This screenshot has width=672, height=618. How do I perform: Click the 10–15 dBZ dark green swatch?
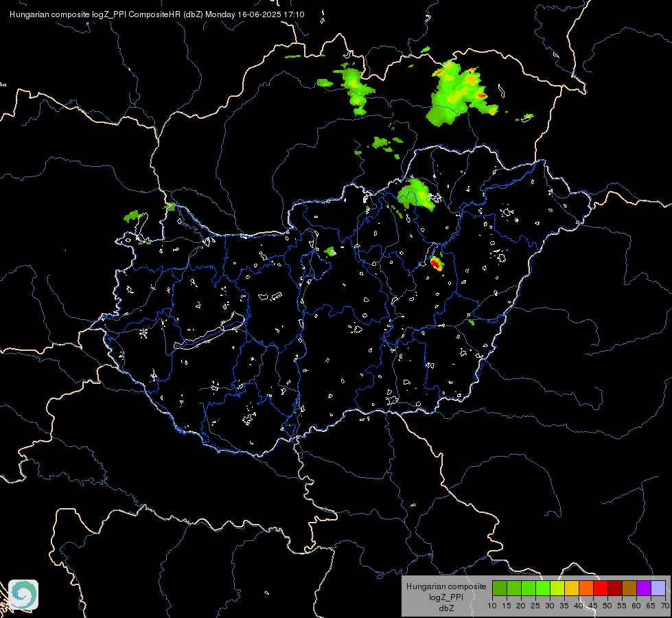coord(499,588)
